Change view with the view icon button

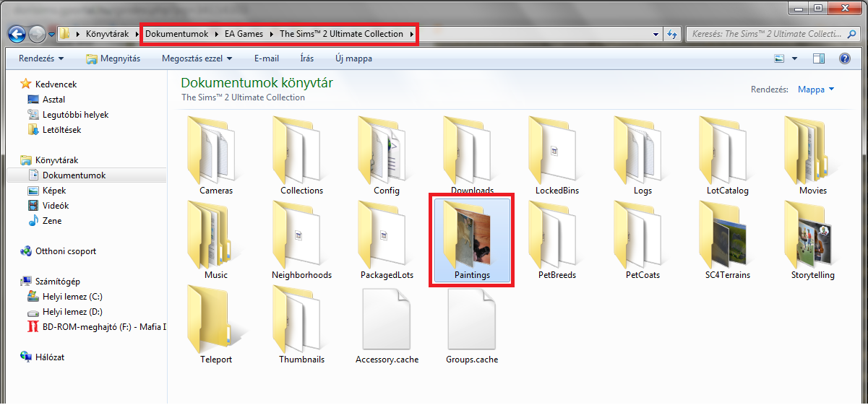click(780, 58)
